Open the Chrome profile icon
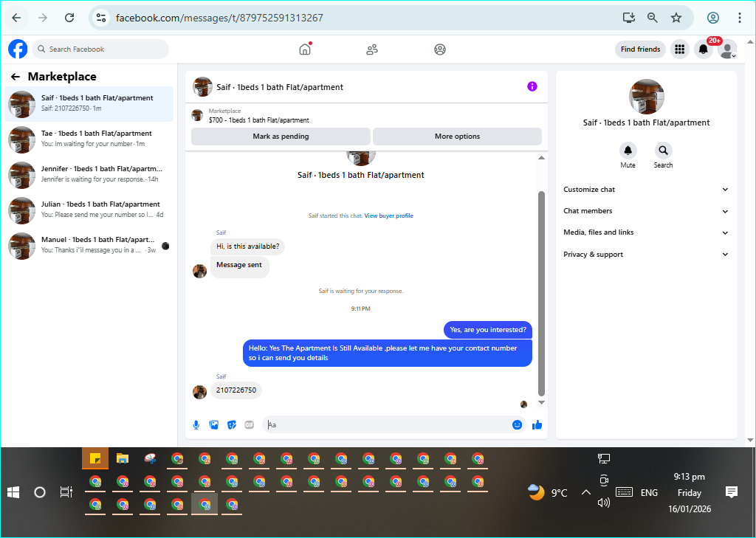This screenshot has width=756, height=538. tap(712, 18)
